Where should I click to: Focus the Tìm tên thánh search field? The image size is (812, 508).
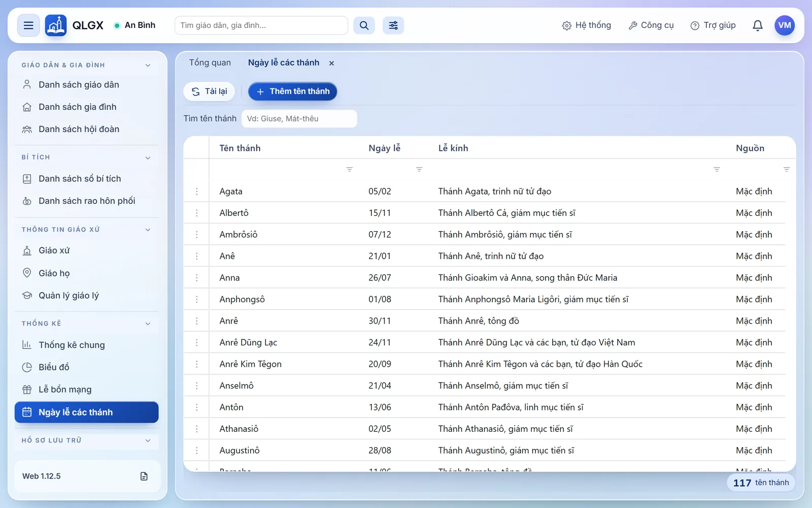(299, 119)
